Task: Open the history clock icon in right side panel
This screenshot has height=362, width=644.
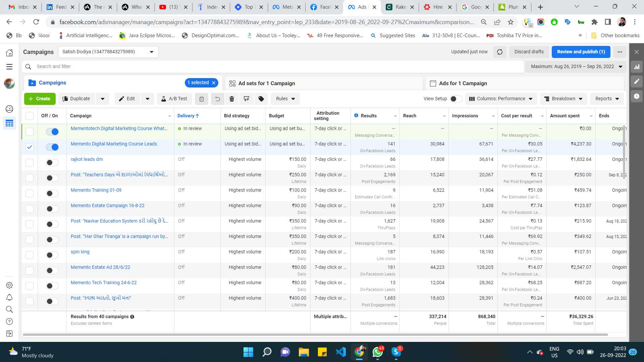Action: coord(637,96)
